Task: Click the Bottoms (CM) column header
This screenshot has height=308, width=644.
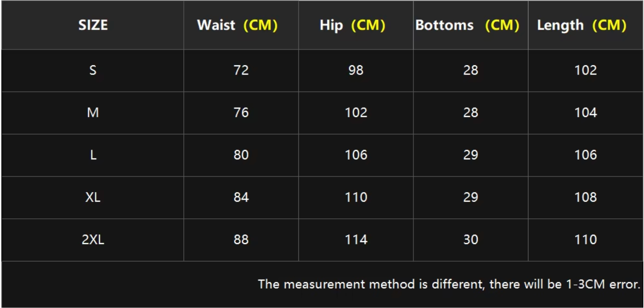Action: 467,25
